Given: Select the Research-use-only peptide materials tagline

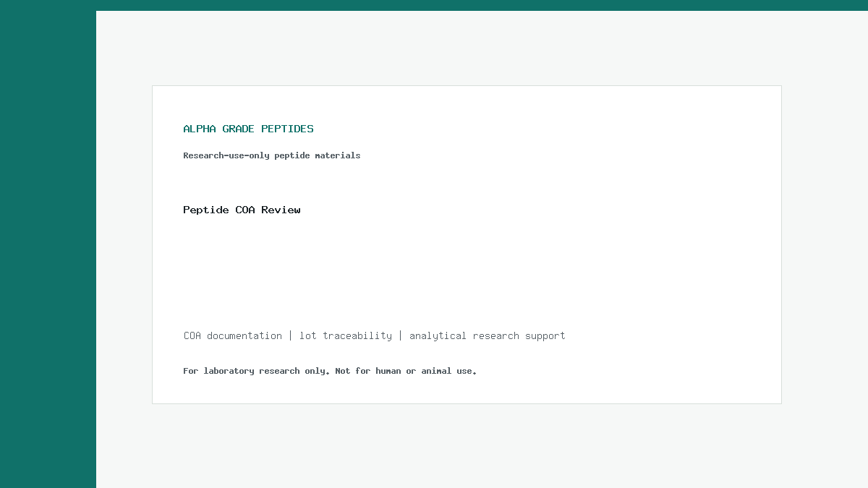Looking at the screenshot, I should tap(271, 155).
